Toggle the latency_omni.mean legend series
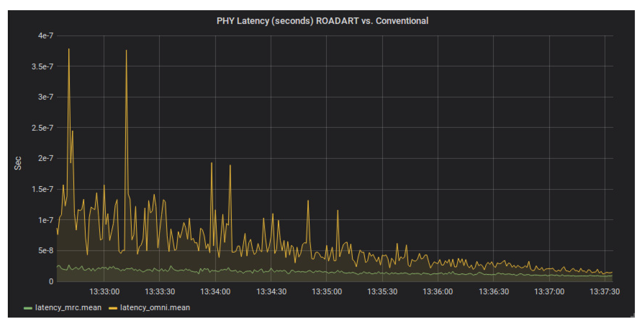The height and width of the screenshot is (327, 644). tap(155, 308)
